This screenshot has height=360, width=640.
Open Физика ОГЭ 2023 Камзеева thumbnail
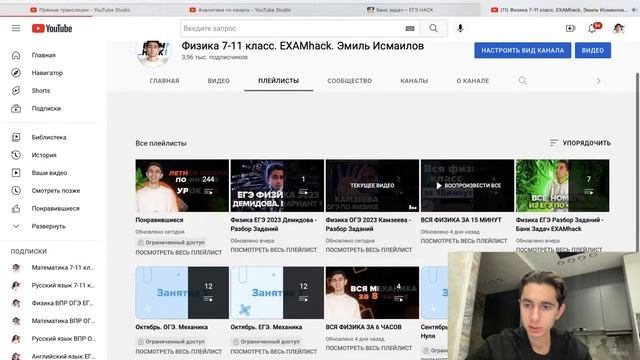point(372,185)
